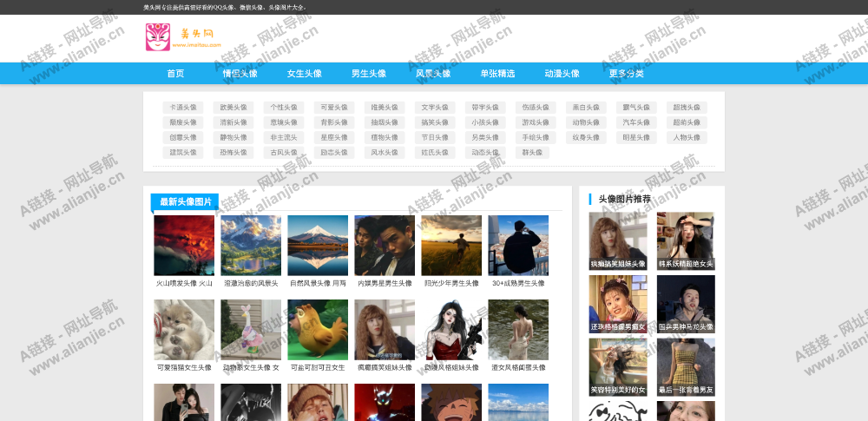Go to the 游戏头像 tag
The width and height of the screenshot is (868, 421).
(x=536, y=122)
